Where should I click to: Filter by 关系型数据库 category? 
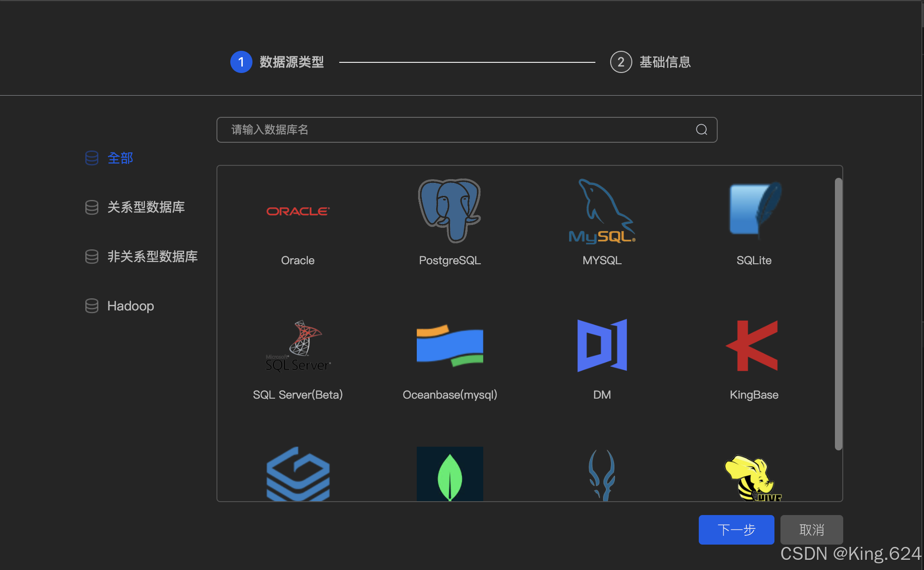click(x=145, y=207)
